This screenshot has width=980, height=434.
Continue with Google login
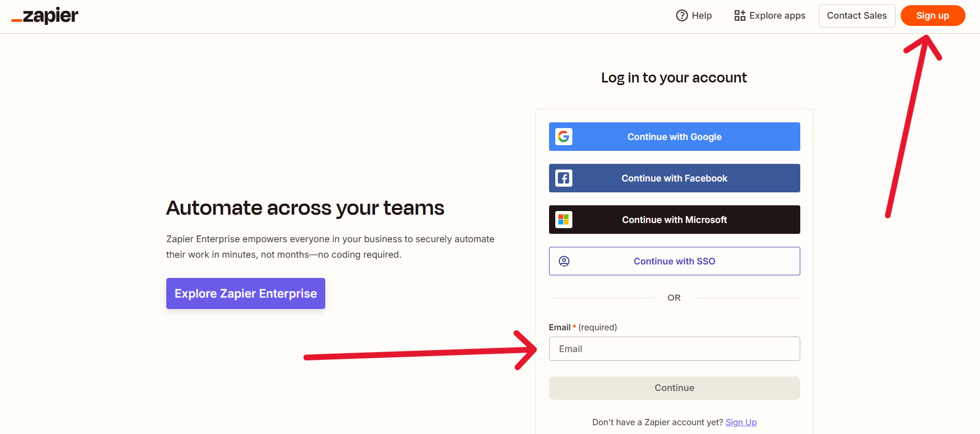click(x=674, y=136)
